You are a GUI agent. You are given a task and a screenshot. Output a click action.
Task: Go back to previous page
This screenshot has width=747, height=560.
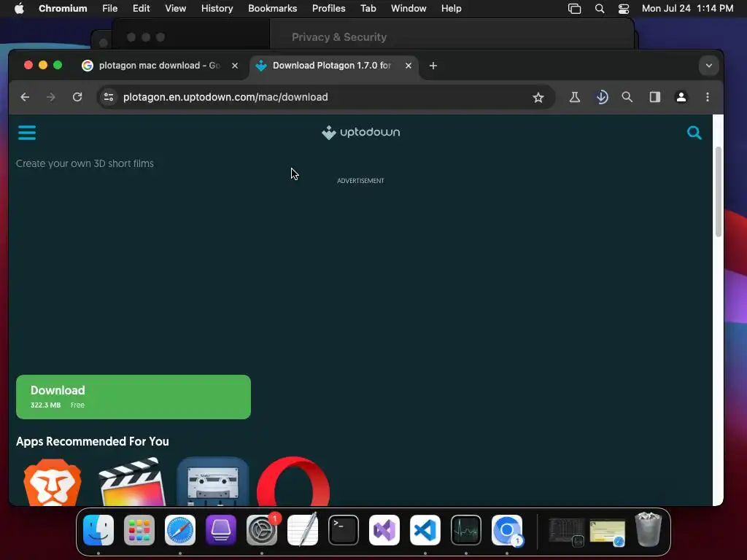coord(25,97)
